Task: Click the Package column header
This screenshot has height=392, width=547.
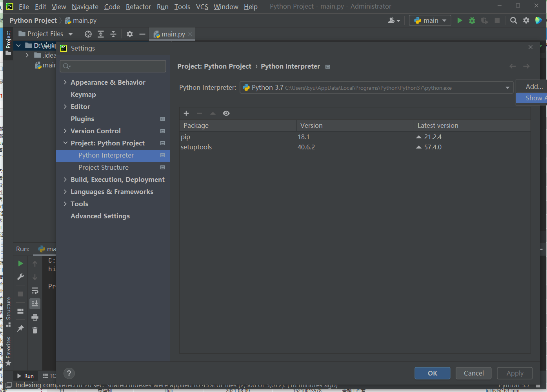Action: (238, 125)
